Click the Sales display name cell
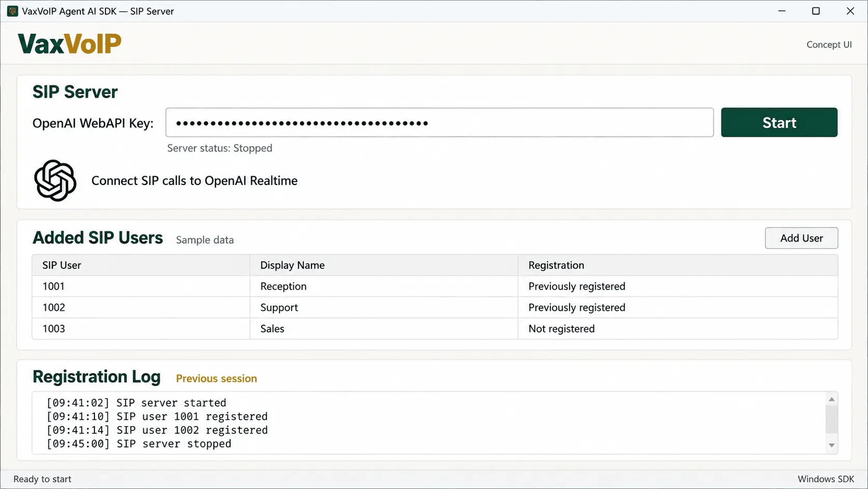 tap(384, 329)
